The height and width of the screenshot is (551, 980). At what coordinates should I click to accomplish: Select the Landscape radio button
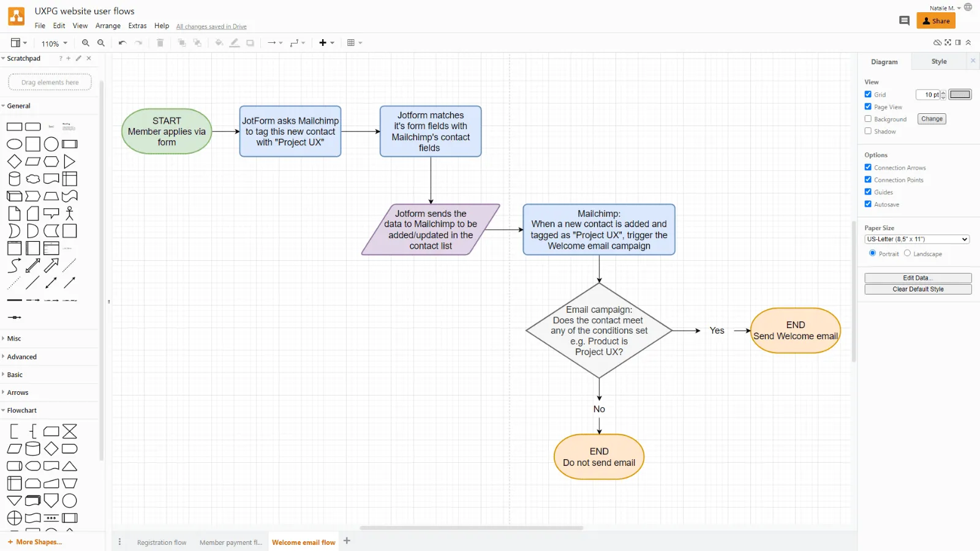pyautogui.click(x=907, y=253)
